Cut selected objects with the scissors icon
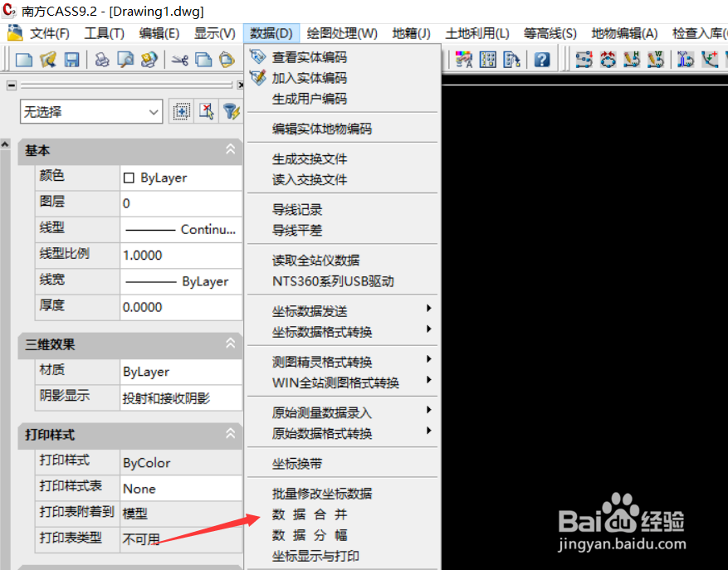This screenshot has width=728, height=570. [182, 60]
